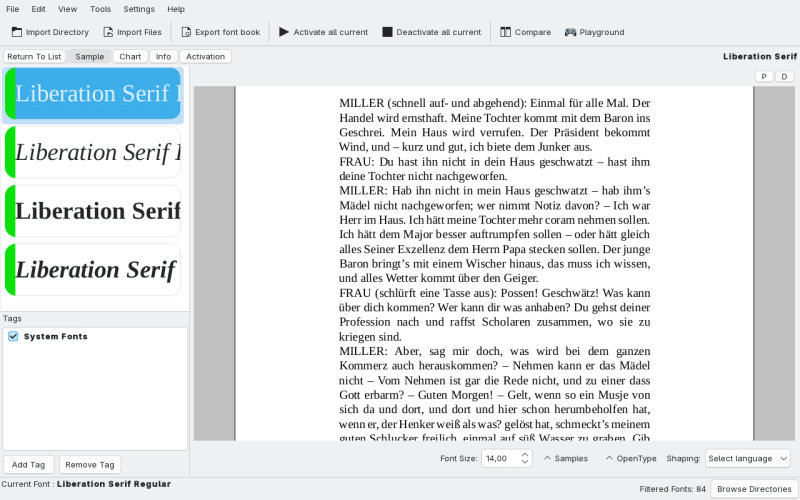Image resolution: width=800 pixels, height=500 pixels.
Task: Open the View menu
Action: [67, 9]
